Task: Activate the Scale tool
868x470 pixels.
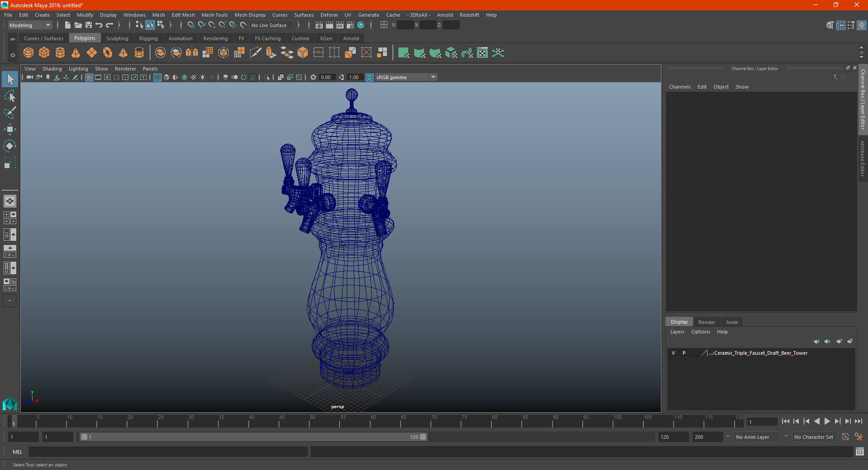Action: coord(10,162)
